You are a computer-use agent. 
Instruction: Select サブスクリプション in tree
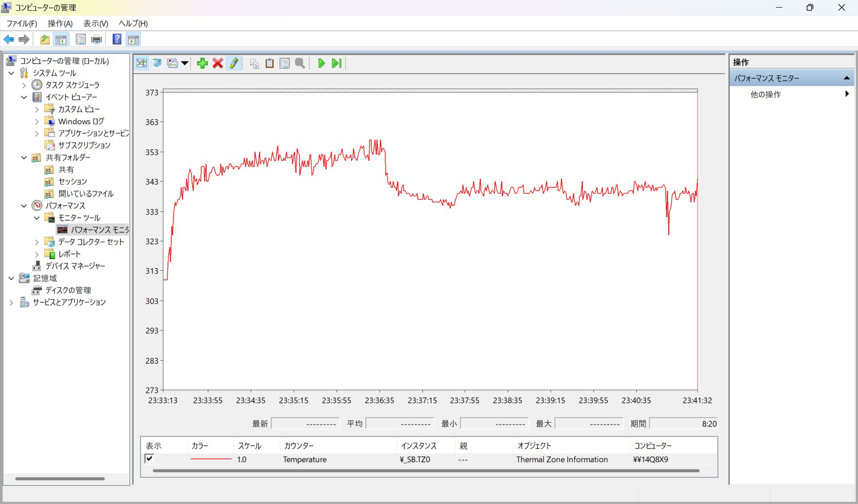(84, 146)
